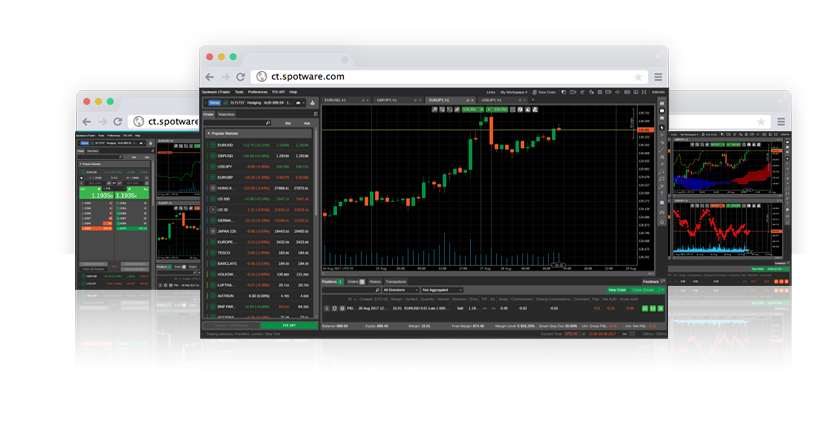Click the ct.spotware.com address field in front window
This screenshot has width=833, height=424.
(x=449, y=77)
